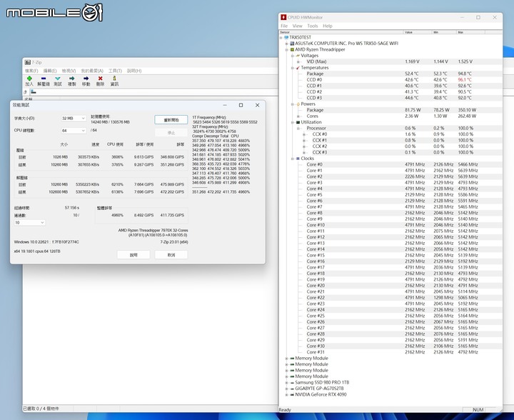Click the 7-Zip address bar field
This screenshot has height=420, width=514.
153,92
